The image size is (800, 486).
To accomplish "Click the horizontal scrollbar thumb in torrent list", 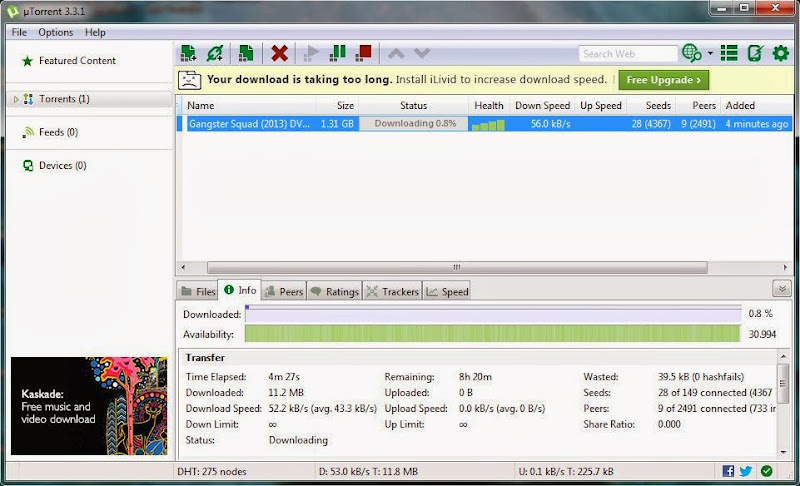I will pyautogui.click(x=457, y=267).
